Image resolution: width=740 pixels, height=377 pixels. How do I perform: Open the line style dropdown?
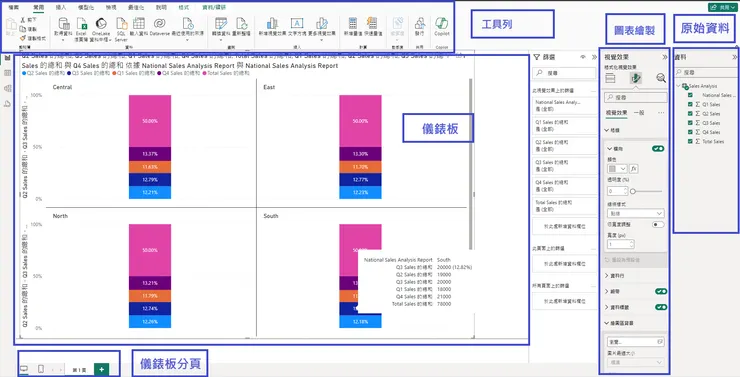pos(636,213)
